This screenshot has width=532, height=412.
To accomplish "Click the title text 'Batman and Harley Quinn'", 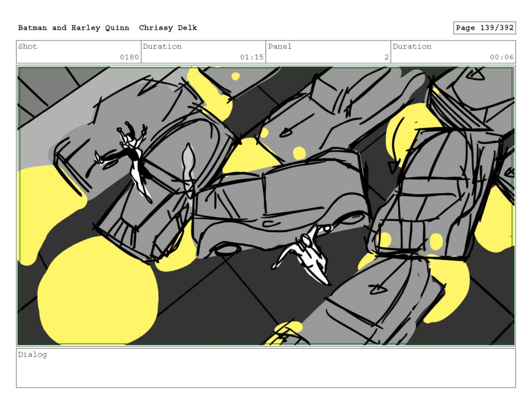I will 73,28.
